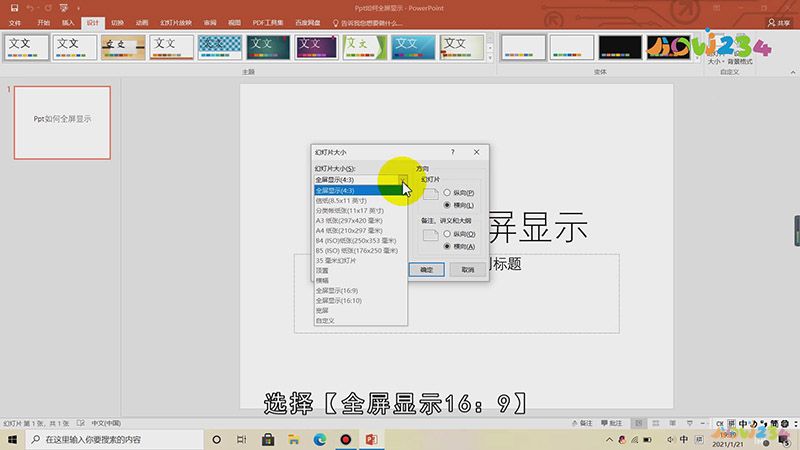This screenshot has width=800, height=450.
Task: Toggle 备注 notes pane in status bar
Action: (x=582, y=423)
